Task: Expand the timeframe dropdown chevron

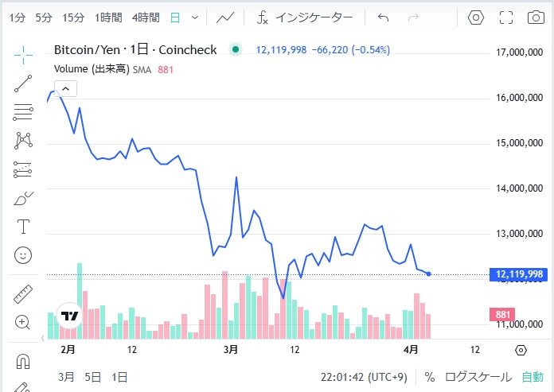Action: 195,17
